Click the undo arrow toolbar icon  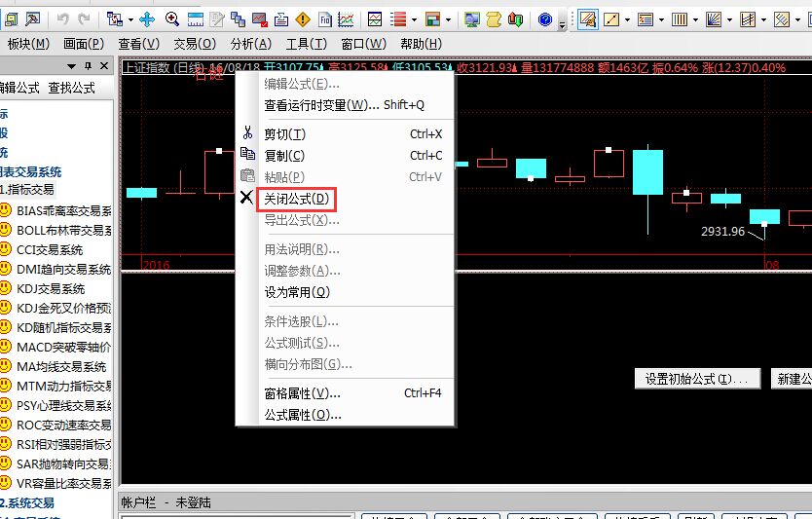pyautogui.click(x=63, y=19)
